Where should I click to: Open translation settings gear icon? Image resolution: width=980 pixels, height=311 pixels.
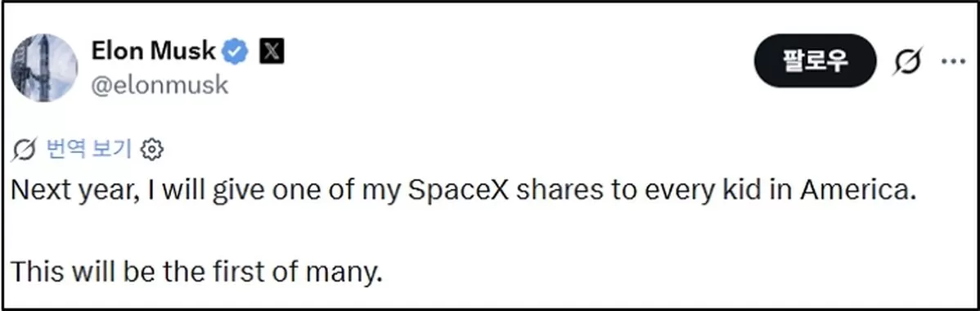pyautogui.click(x=152, y=150)
